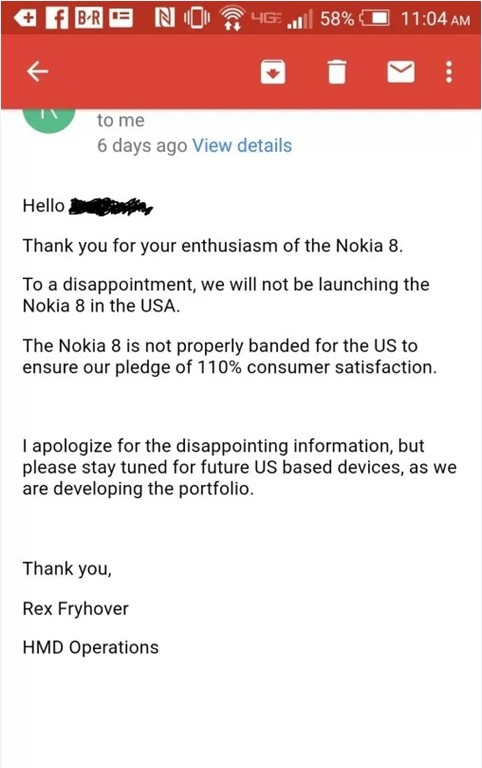Open the View details link
Viewport: 482px width, 768px height.
click(242, 145)
